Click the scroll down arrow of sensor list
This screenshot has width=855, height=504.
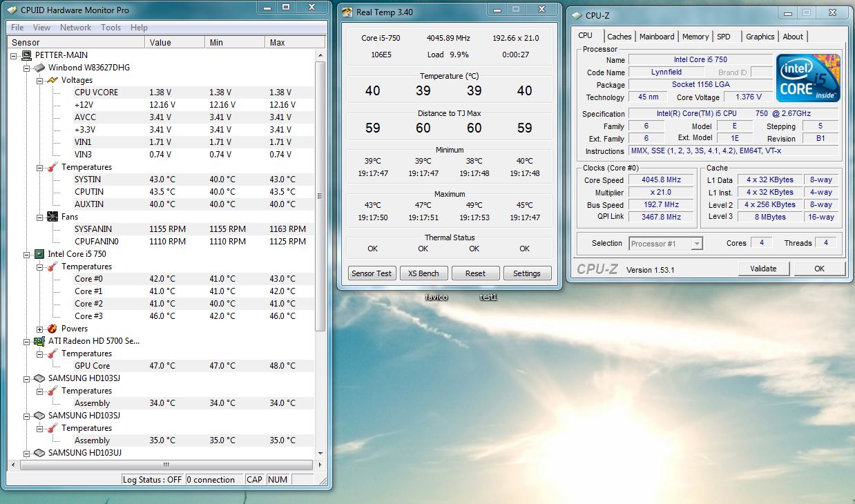click(x=320, y=454)
